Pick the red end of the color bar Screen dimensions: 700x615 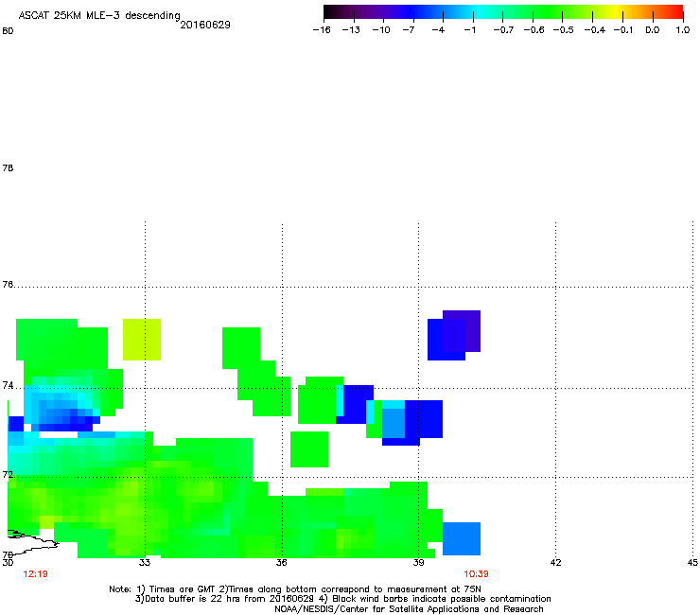pyautogui.click(x=677, y=12)
